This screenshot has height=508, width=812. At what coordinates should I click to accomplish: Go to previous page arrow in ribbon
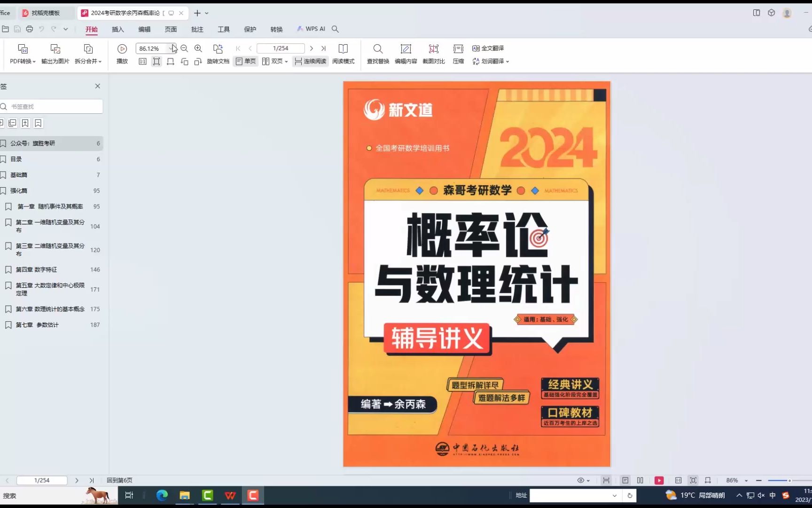250,48
